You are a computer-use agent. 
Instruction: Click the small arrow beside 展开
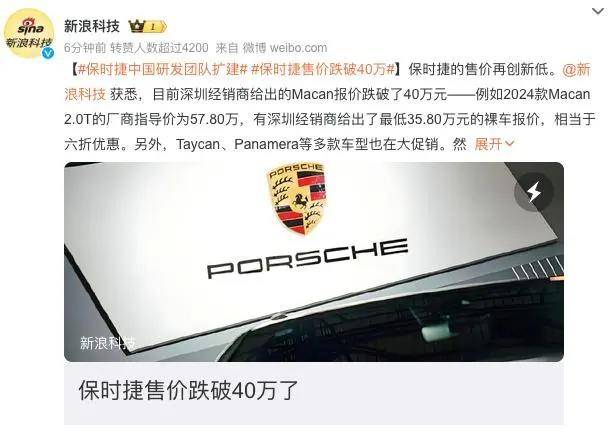[x=509, y=144]
